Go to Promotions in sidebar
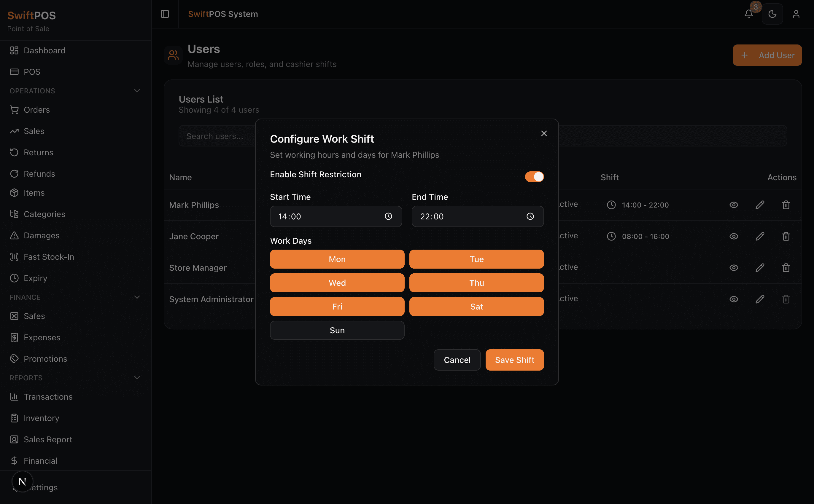Screen dimensions: 814x504 (45, 359)
